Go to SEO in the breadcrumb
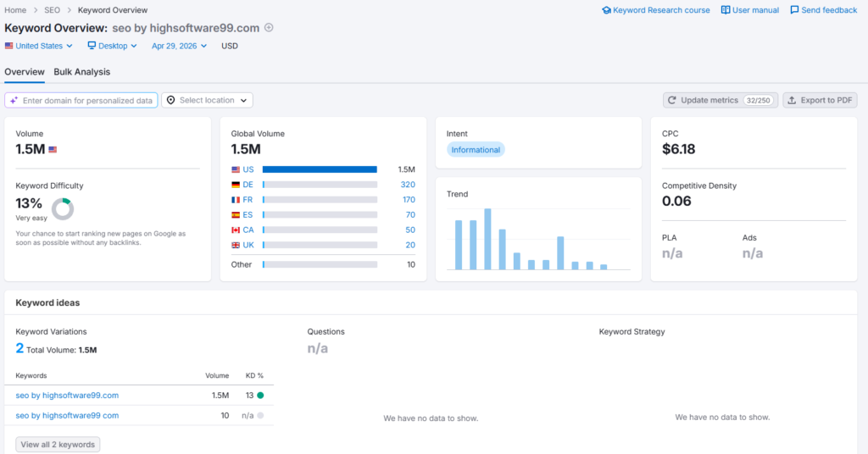Viewport: 868px width, 454px height. click(52, 10)
